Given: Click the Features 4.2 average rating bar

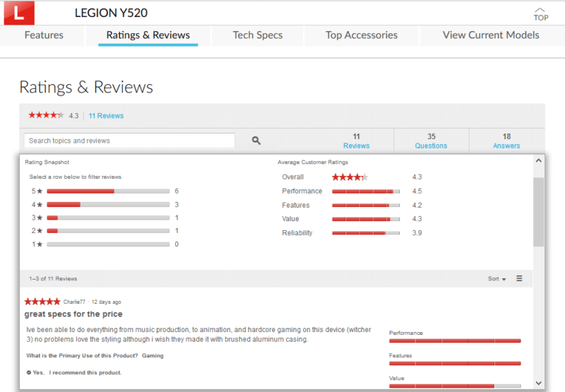Looking at the screenshot, I should point(366,205).
